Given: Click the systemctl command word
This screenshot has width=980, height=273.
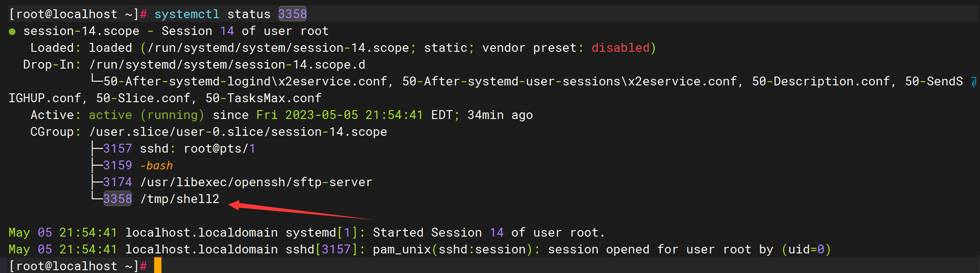Looking at the screenshot, I should [x=187, y=14].
